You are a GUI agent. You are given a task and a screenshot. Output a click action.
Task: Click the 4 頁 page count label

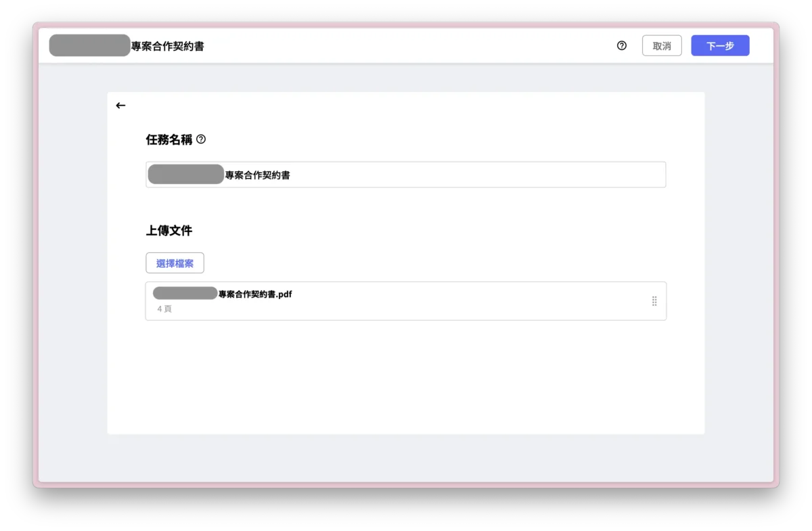(x=164, y=308)
